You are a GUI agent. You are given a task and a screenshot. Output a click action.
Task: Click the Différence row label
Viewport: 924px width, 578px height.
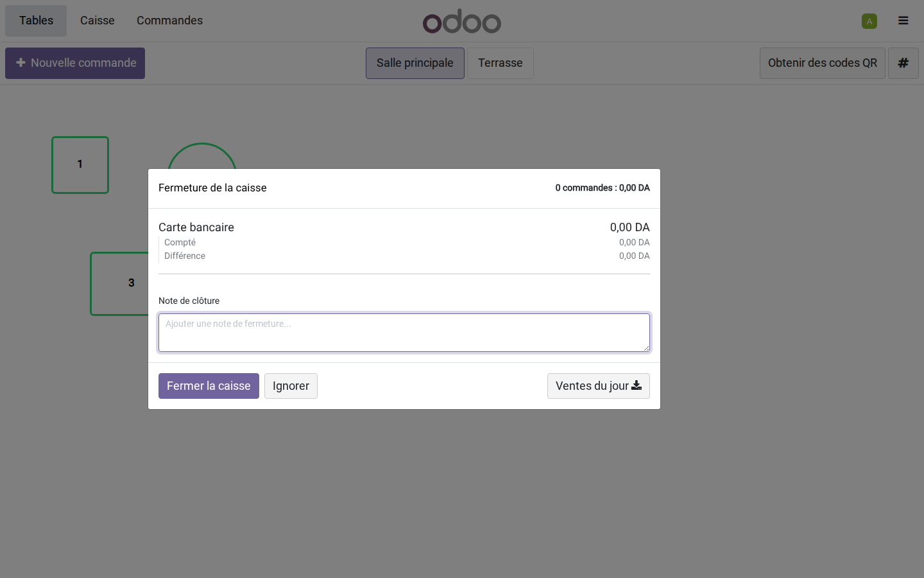tap(185, 256)
